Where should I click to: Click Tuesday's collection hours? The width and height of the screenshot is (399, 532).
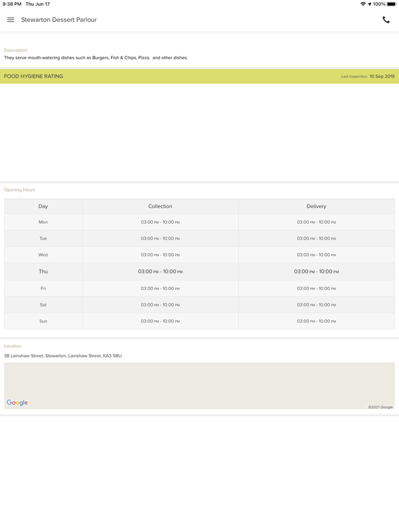coord(160,239)
